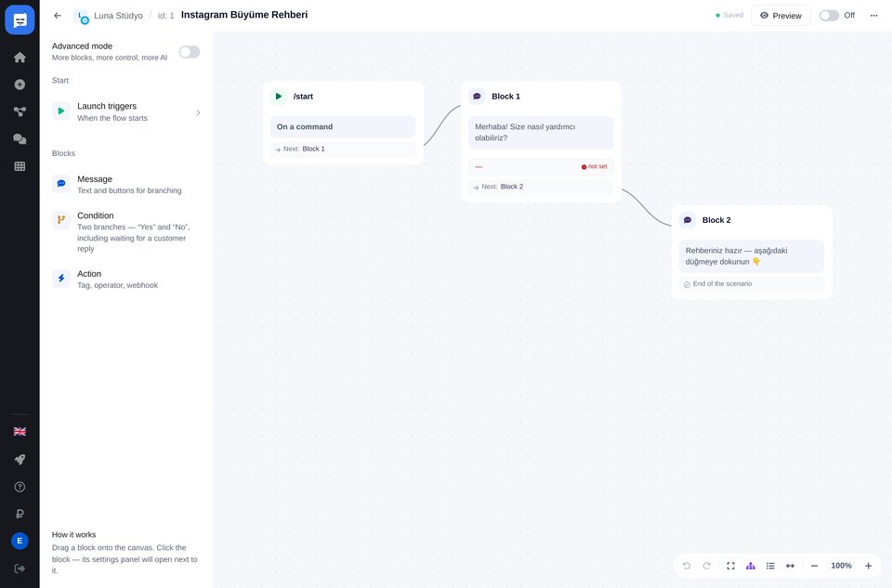Go back using the left arrow
The width and height of the screenshot is (892, 588).
pyautogui.click(x=58, y=16)
